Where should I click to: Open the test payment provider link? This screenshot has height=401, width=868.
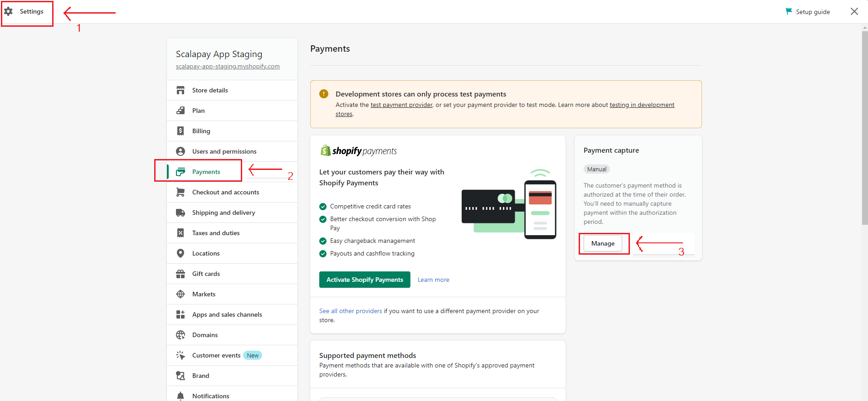(x=401, y=105)
